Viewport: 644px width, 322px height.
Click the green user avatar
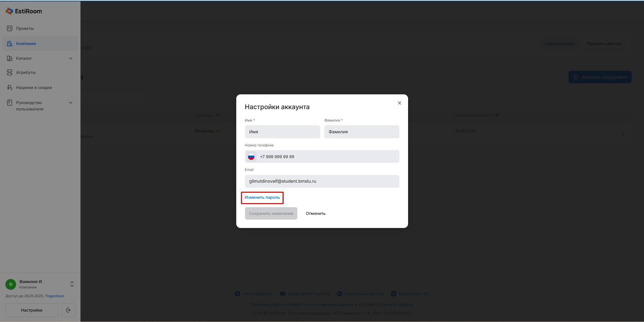click(11, 284)
